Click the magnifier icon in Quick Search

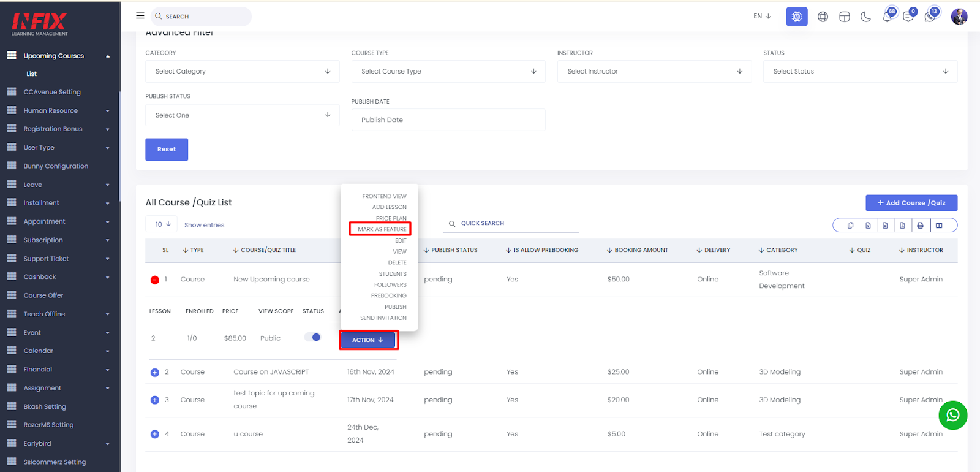(452, 224)
